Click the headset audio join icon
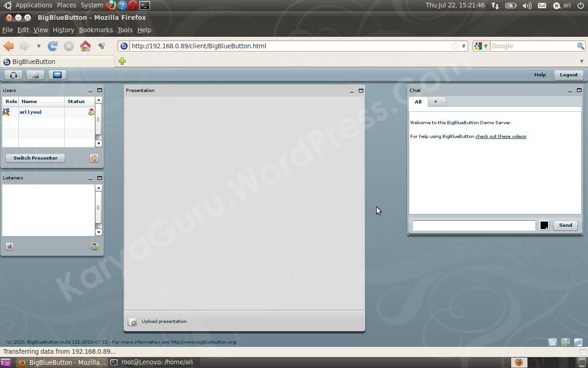Screen dimensions: 588x368 click(x=13, y=75)
